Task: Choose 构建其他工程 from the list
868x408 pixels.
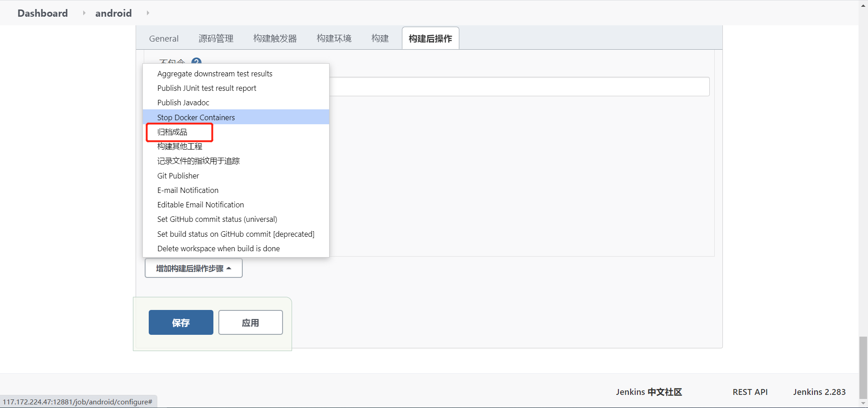Action: 236,146
